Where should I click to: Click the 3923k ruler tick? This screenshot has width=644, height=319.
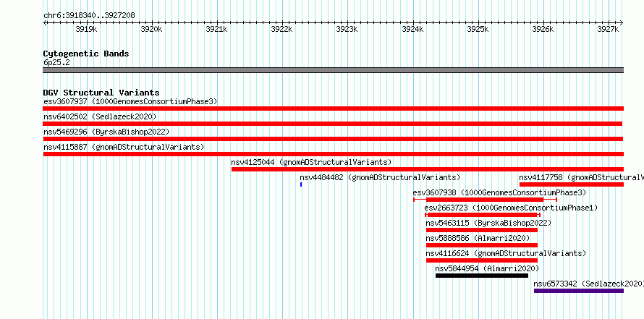point(347,29)
